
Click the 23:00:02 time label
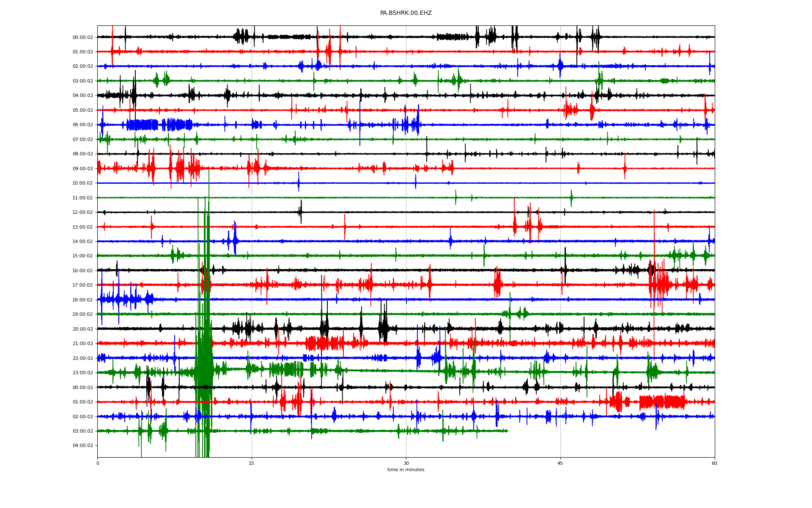(x=82, y=373)
